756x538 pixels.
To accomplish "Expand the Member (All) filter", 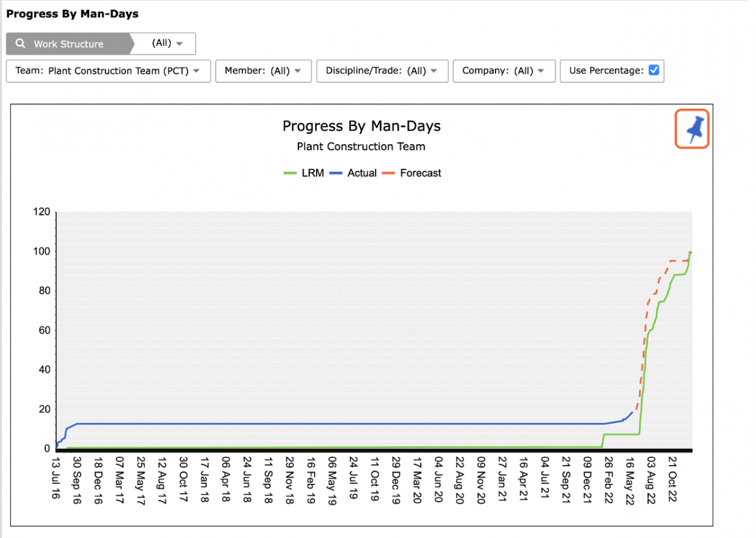I will 263,71.
